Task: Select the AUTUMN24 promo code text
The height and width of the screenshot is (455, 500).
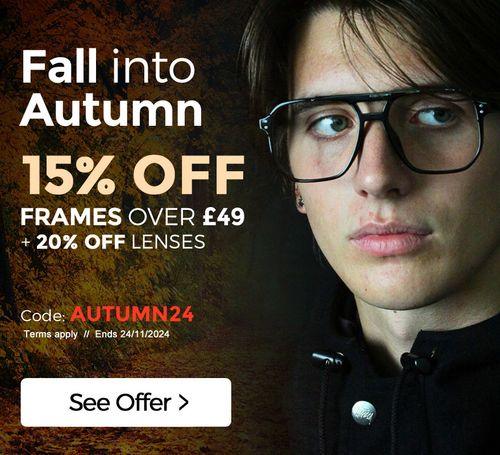Action: pos(132,314)
